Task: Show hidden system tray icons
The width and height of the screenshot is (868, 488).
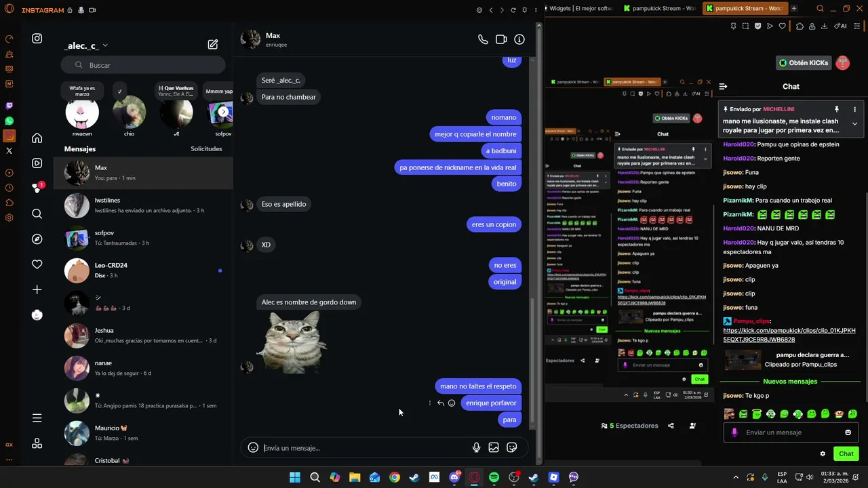Action: tap(736, 477)
